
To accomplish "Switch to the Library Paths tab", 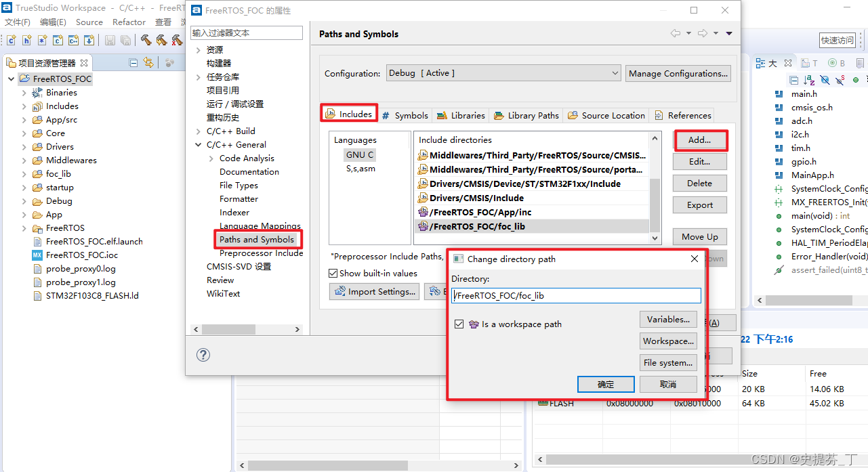I will click(526, 115).
